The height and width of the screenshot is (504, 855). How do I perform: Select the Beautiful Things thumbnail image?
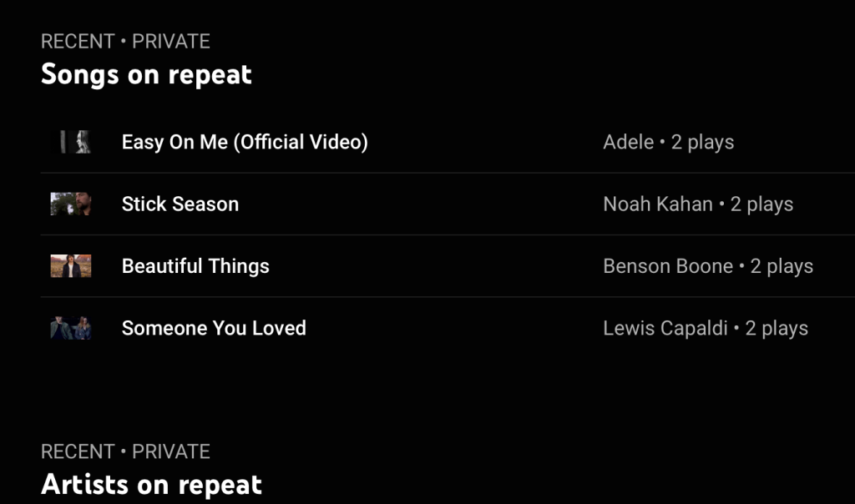click(x=71, y=266)
